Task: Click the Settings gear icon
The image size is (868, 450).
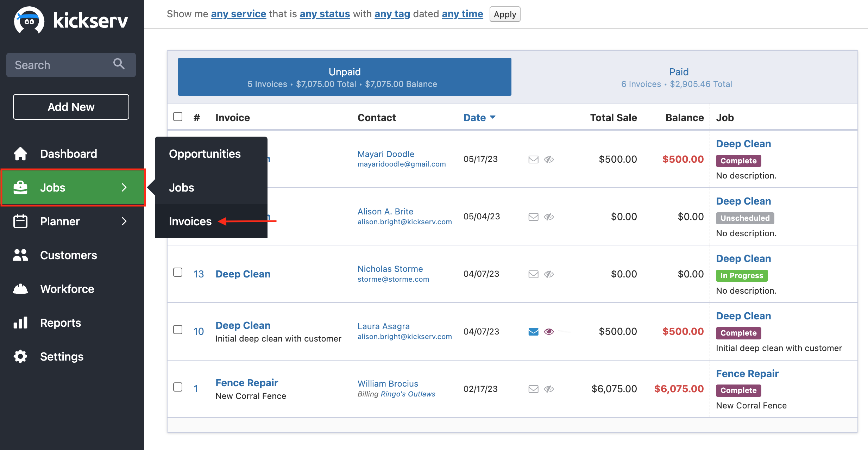Action: point(20,356)
